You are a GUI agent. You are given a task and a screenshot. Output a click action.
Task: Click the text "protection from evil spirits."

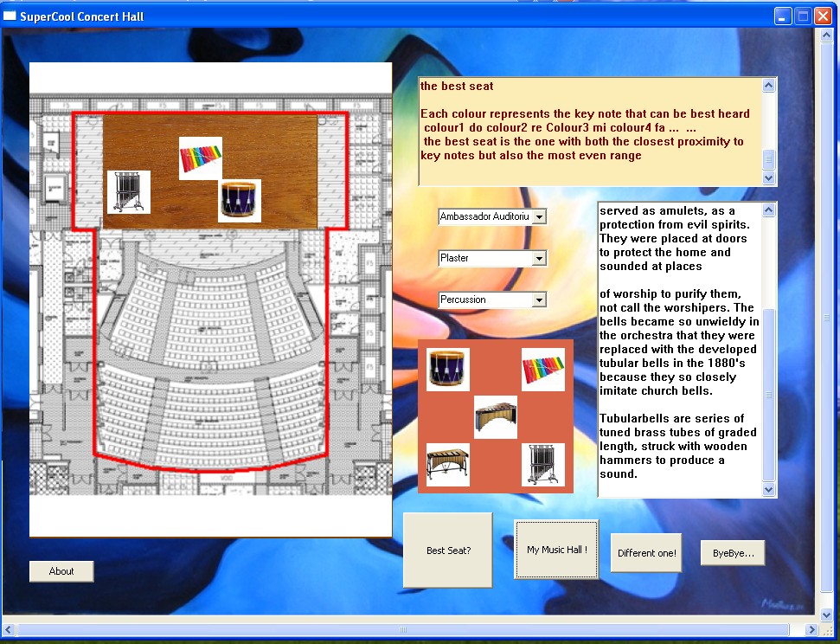pyautogui.click(x=675, y=225)
